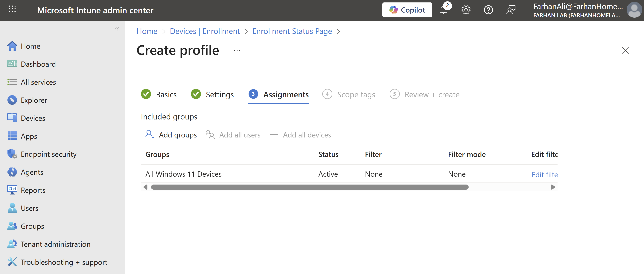Close the Create profile pane
The height and width of the screenshot is (274, 644).
[x=625, y=50]
